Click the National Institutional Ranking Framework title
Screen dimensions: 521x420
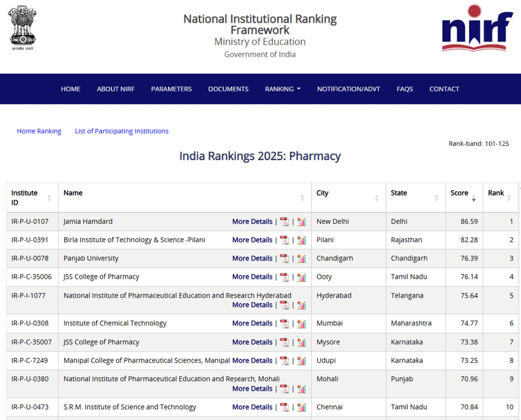click(x=260, y=24)
